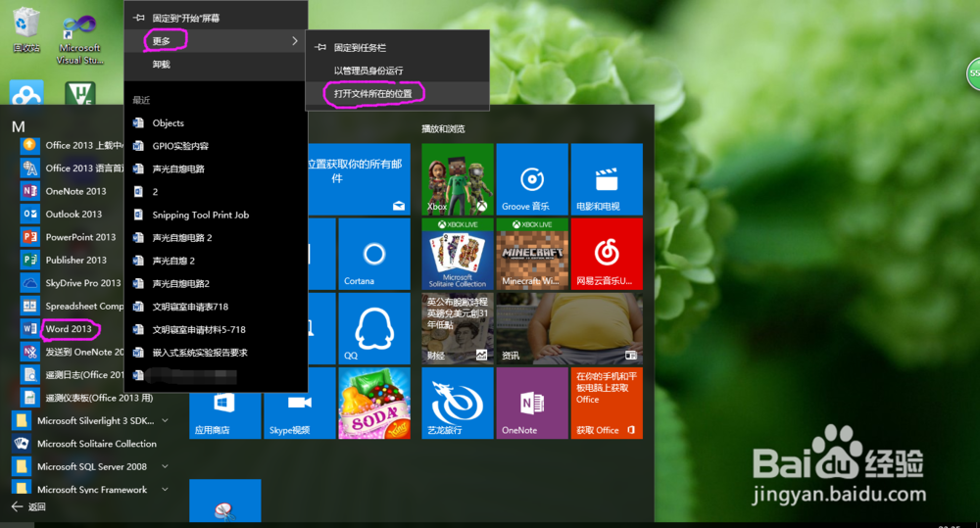
Task: Select 固定到"开始"屏幕 menu item
Action: 216,18
